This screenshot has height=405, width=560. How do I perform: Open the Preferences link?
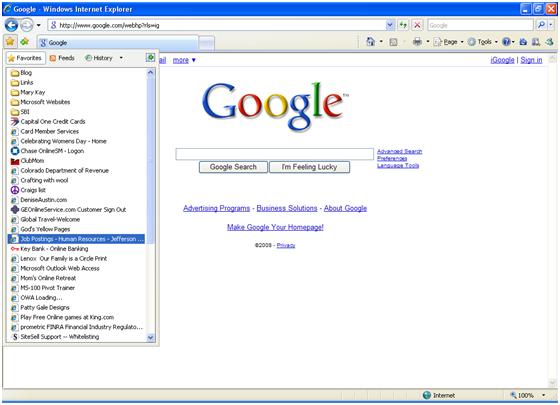pos(392,158)
